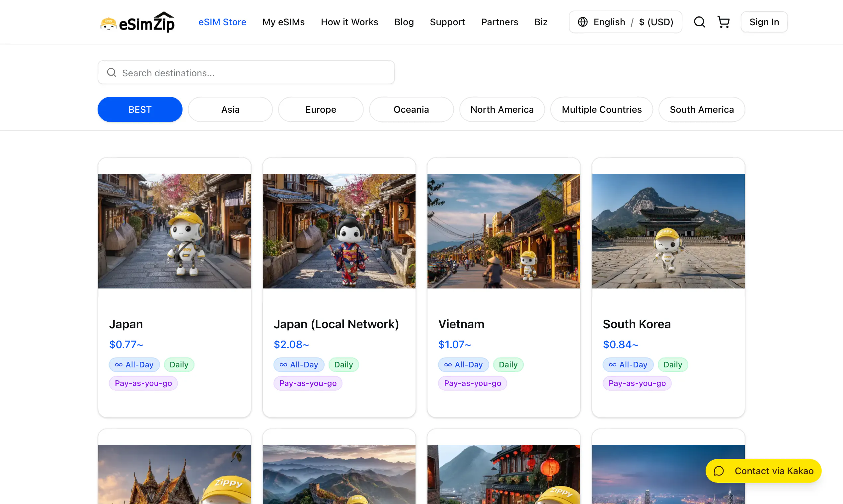
Task: Click the $0.77~ price on Japan
Action: (126, 345)
